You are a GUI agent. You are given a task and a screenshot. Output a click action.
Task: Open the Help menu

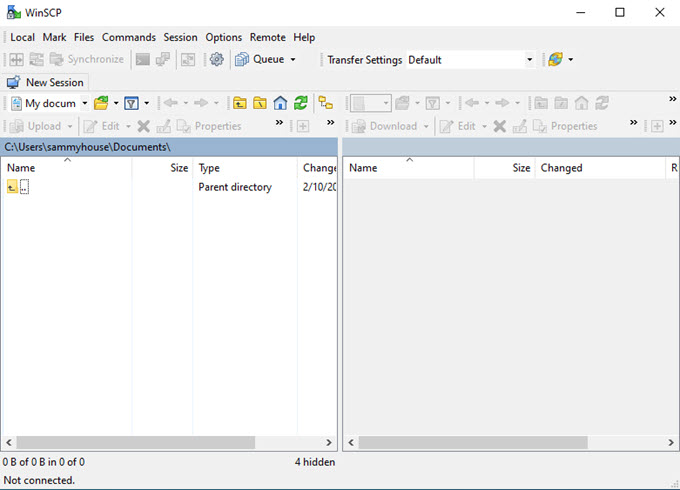point(304,37)
